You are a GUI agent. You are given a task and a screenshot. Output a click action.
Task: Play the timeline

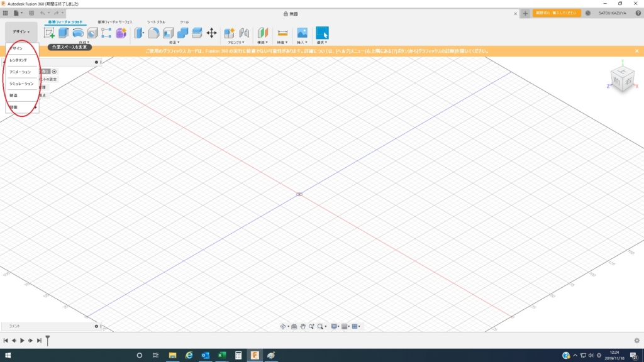(22, 341)
